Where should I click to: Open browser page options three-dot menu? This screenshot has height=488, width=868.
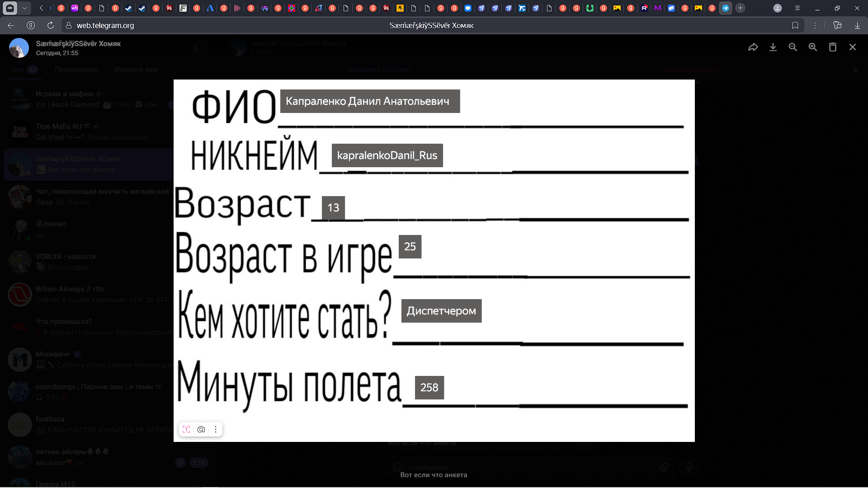click(x=815, y=25)
